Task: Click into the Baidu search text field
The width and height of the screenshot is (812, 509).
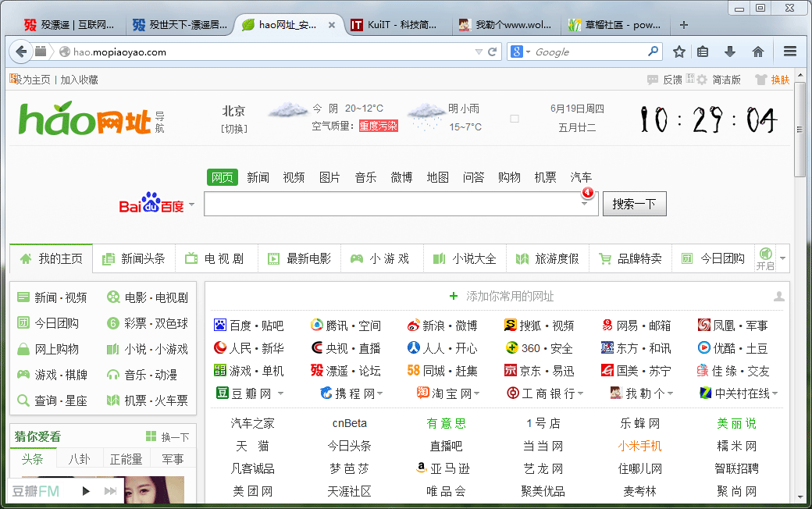Action: tap(390, 205)
